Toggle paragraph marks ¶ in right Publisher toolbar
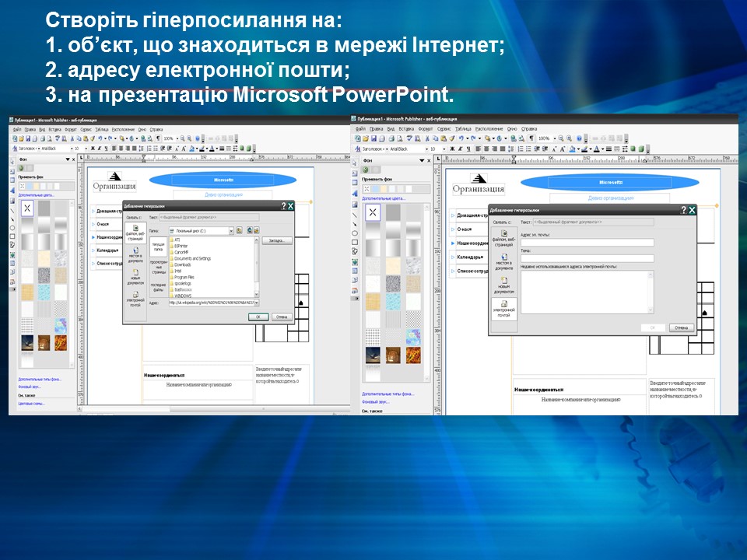The height and width of the screenshot is (560, 747). [x=531, y=138]
